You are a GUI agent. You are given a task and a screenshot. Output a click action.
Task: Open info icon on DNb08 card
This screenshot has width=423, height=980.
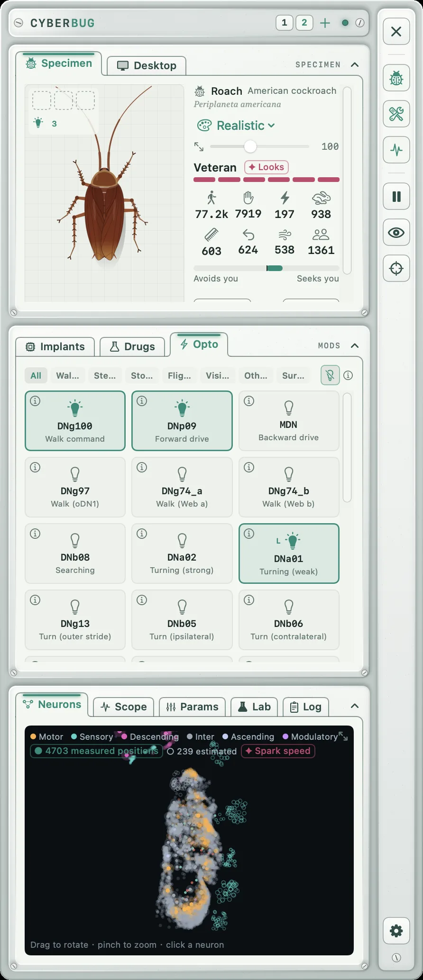pos(35,534)
